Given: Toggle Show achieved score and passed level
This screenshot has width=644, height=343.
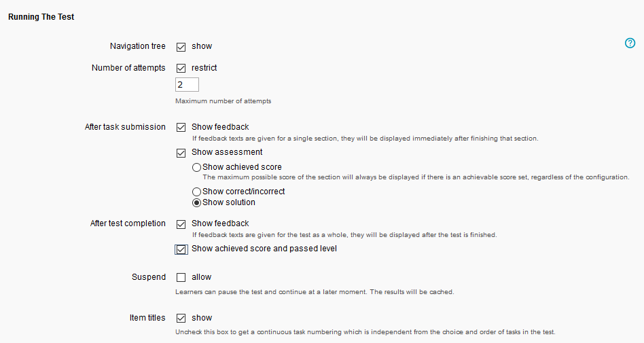Looking at the screenshot, I should (x=181, y=249).
